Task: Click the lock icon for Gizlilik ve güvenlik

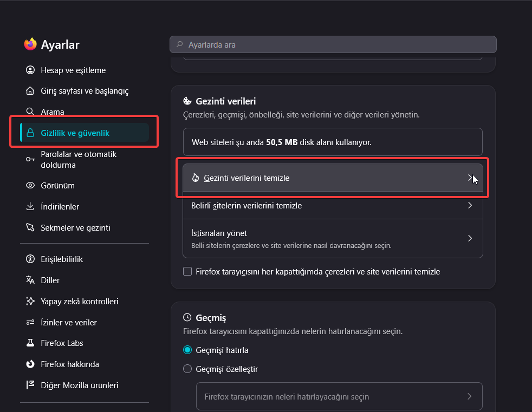Action: pyautogui.click(x=30, y=133)
